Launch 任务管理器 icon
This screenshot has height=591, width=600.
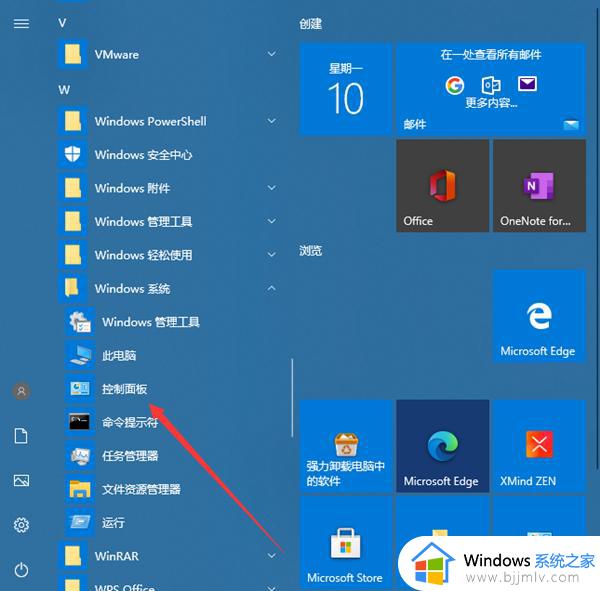(x=80, y=455)
